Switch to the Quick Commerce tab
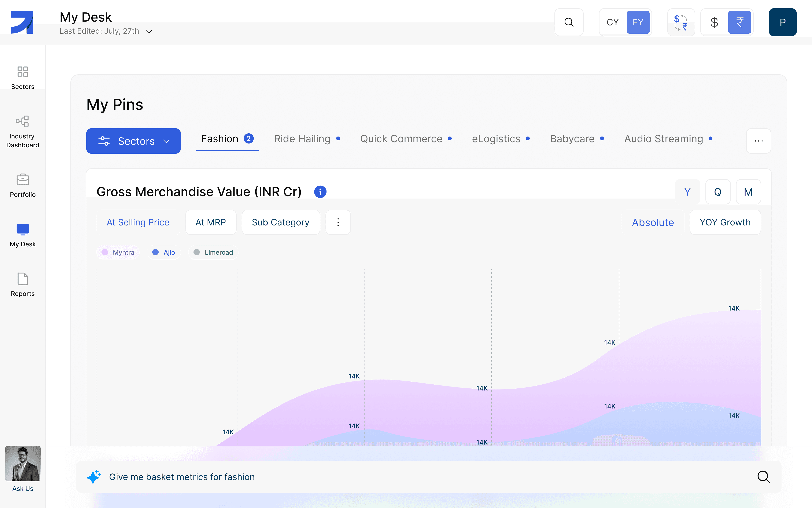Image resolution: width=812 pixels, height=508 pixels. point(406,139)
